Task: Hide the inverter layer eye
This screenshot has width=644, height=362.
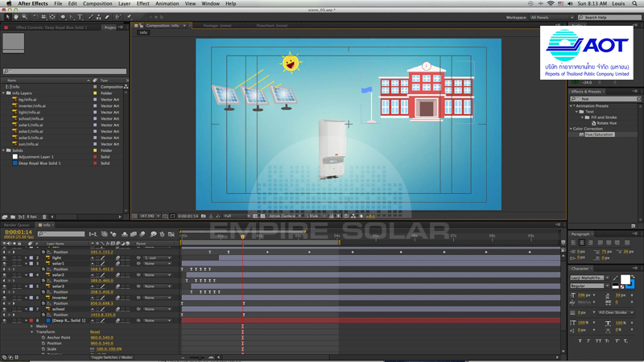Action: [5, 298]
